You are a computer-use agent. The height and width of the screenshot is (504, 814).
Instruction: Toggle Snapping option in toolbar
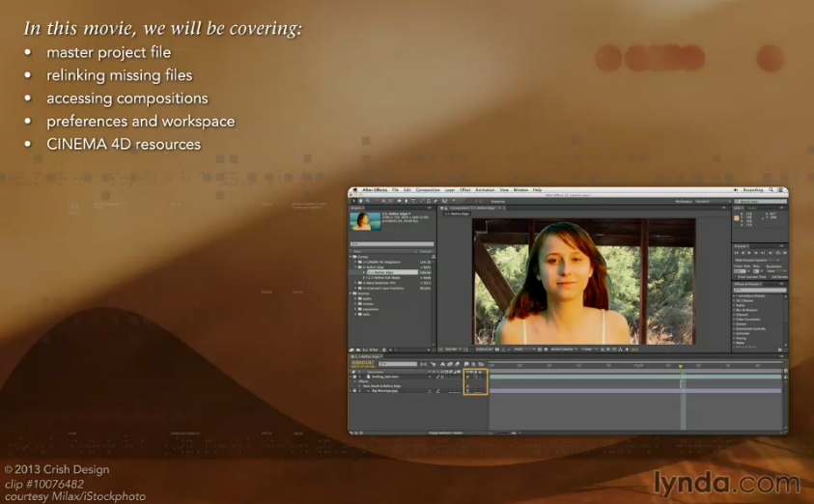[x=498, y=201]
